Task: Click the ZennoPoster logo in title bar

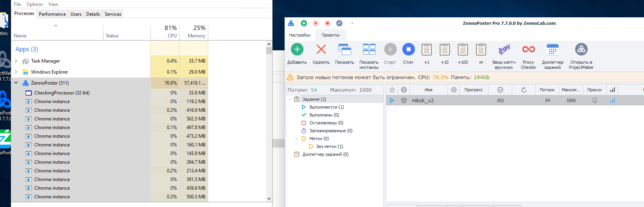Action: (291, 23)
